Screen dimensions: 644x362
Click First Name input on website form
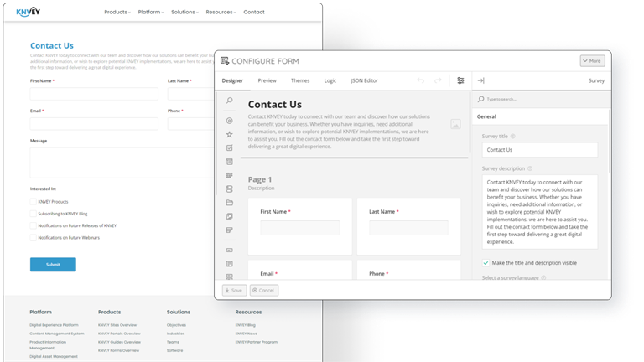(94, 94)
